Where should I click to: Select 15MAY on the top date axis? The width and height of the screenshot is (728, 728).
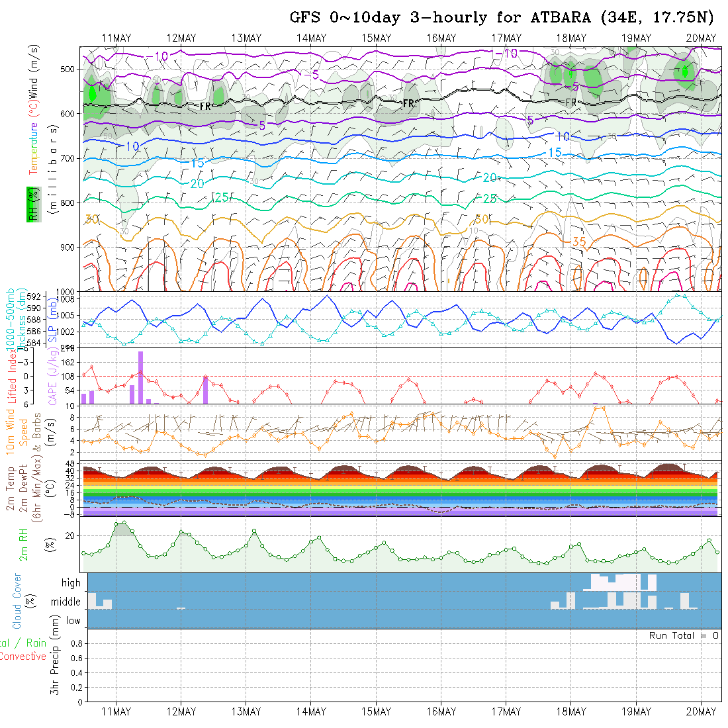(x=377, y=38)
